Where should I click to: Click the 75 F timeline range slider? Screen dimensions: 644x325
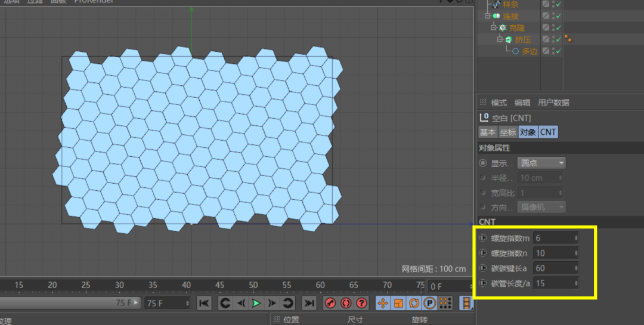pos(70,303)
